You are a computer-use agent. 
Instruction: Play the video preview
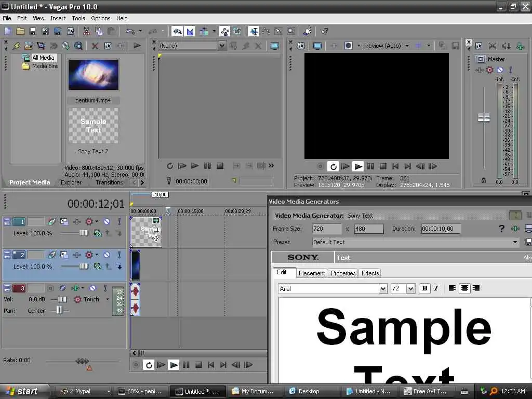tap(358, 167)
